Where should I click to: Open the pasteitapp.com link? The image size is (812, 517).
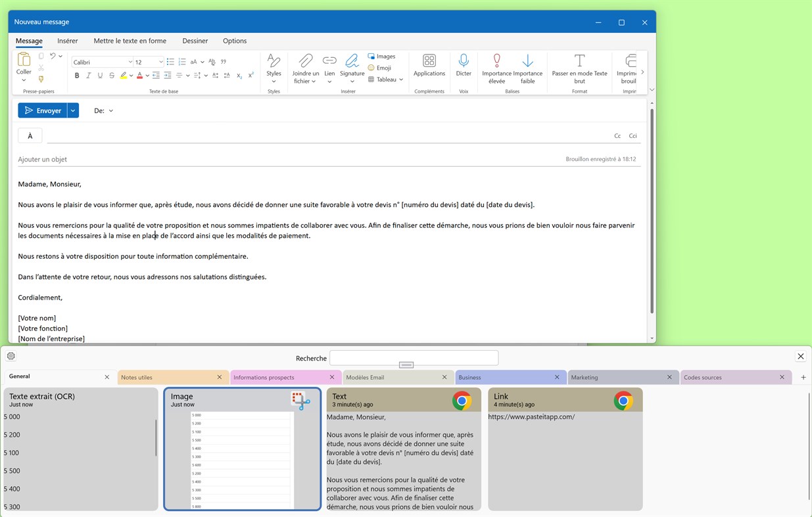click(531, 416)
